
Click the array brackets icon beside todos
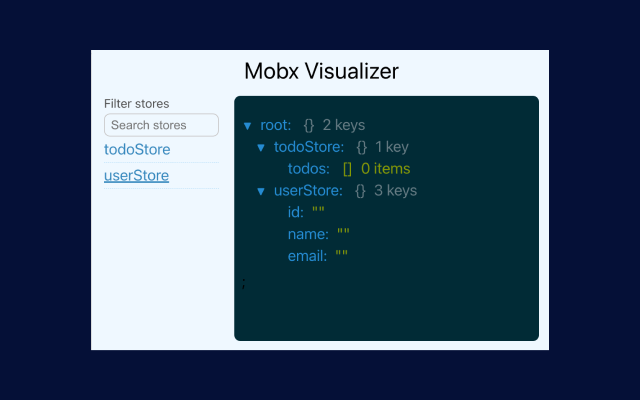click(348, 169)
